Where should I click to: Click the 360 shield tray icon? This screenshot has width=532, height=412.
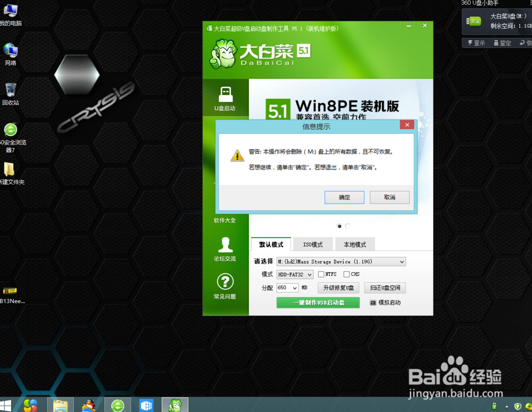(518, 406)
